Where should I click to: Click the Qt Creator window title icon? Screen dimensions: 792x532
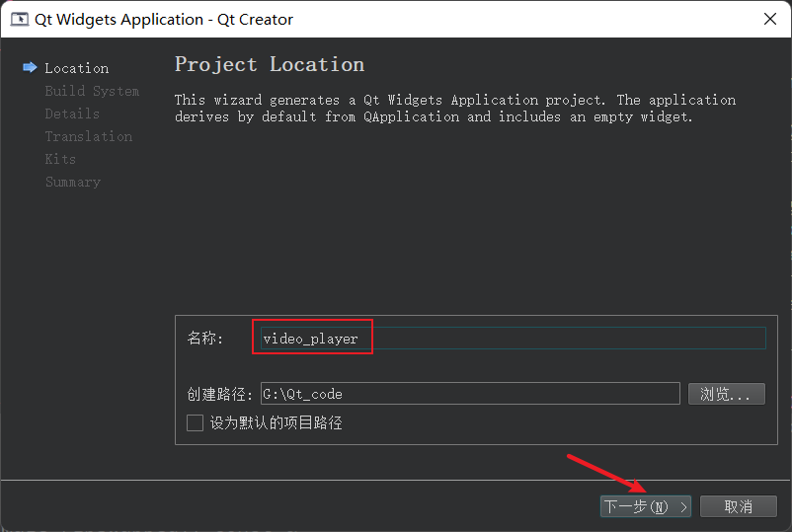20,19
